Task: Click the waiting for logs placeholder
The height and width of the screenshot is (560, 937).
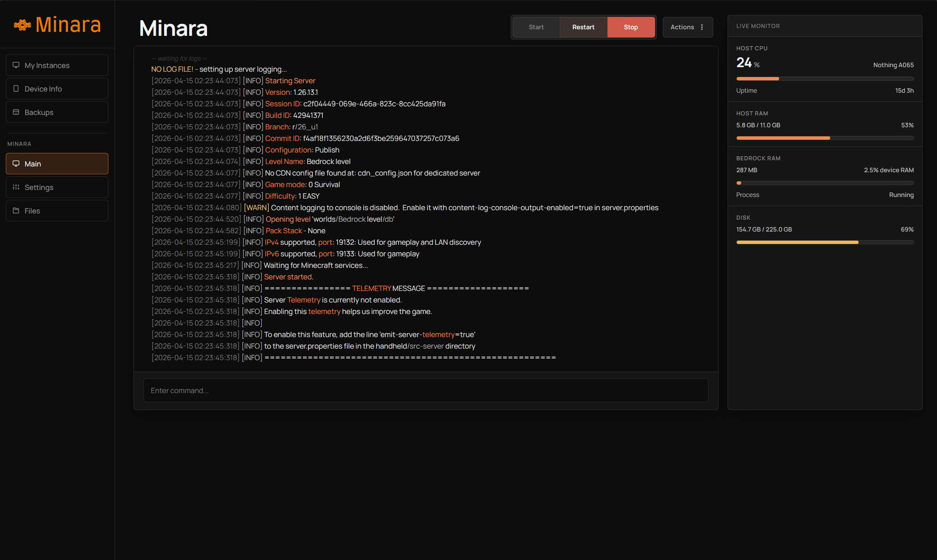Action: click(x=179, y=59)
